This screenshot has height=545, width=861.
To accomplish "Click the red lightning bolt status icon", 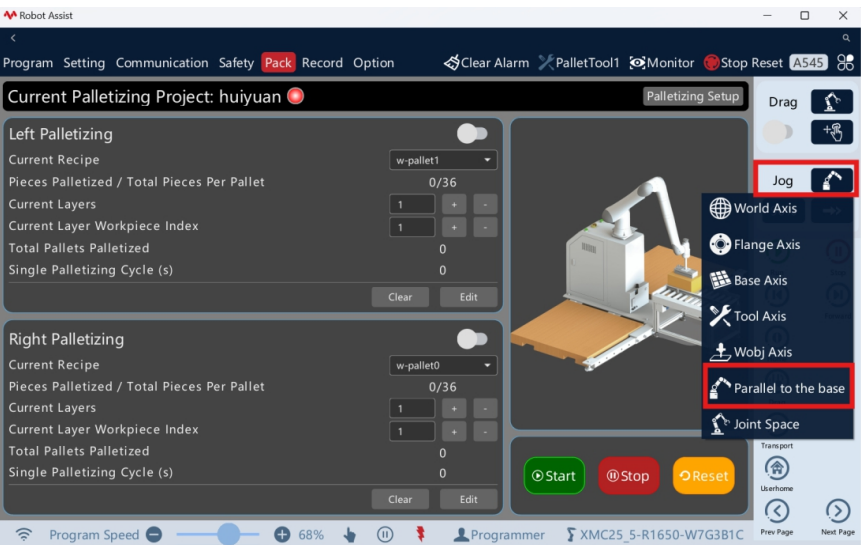I will click(421, 534).
